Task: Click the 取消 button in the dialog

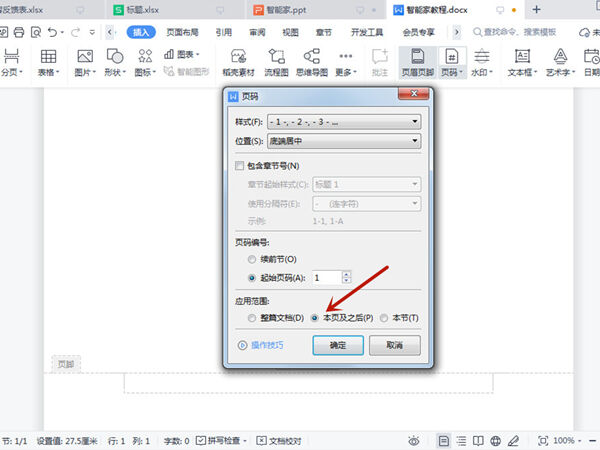Action: (395, 346)
